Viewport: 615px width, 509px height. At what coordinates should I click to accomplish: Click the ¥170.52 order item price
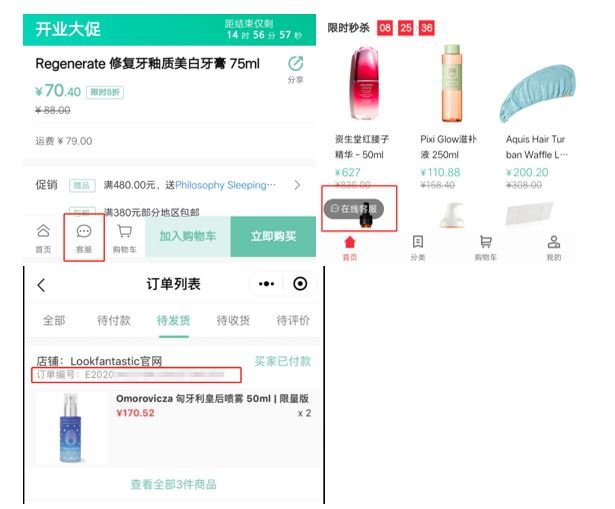click(135, 413)
